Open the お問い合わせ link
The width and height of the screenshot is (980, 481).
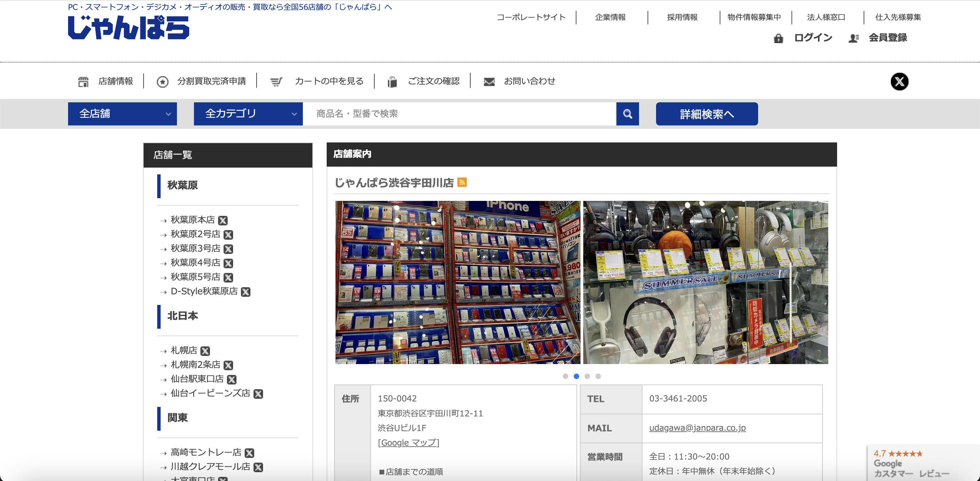tap(529, 81)
